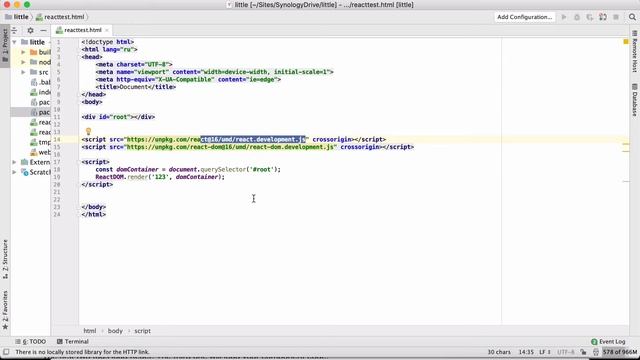
Task: Expand Scratches node arrow
Action: tap(15, 172)
